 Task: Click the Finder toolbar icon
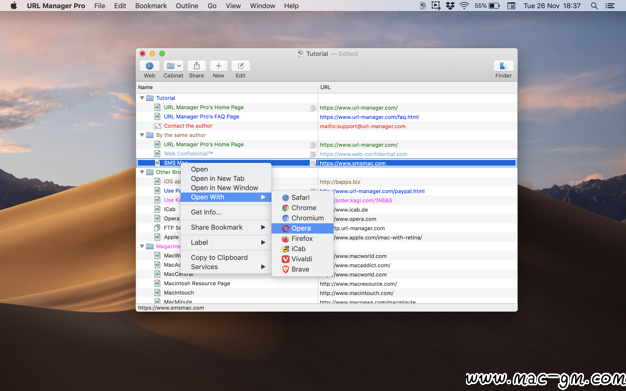coord(503,66)
